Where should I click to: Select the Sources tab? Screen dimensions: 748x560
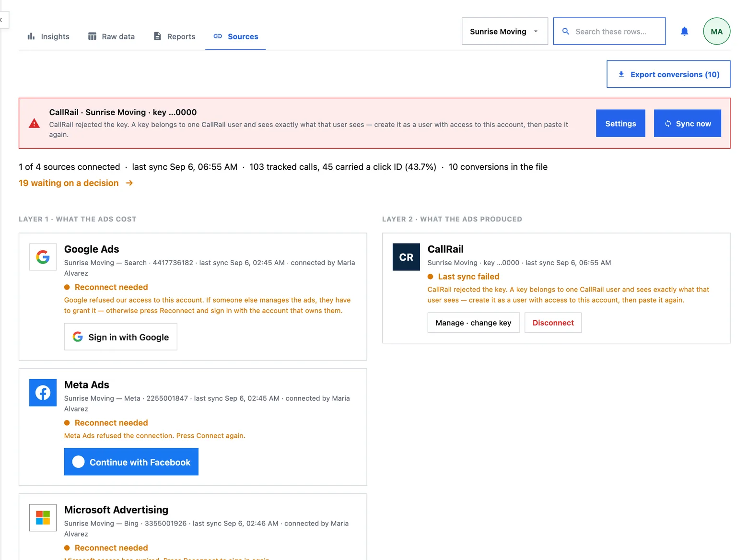point(235,36)
